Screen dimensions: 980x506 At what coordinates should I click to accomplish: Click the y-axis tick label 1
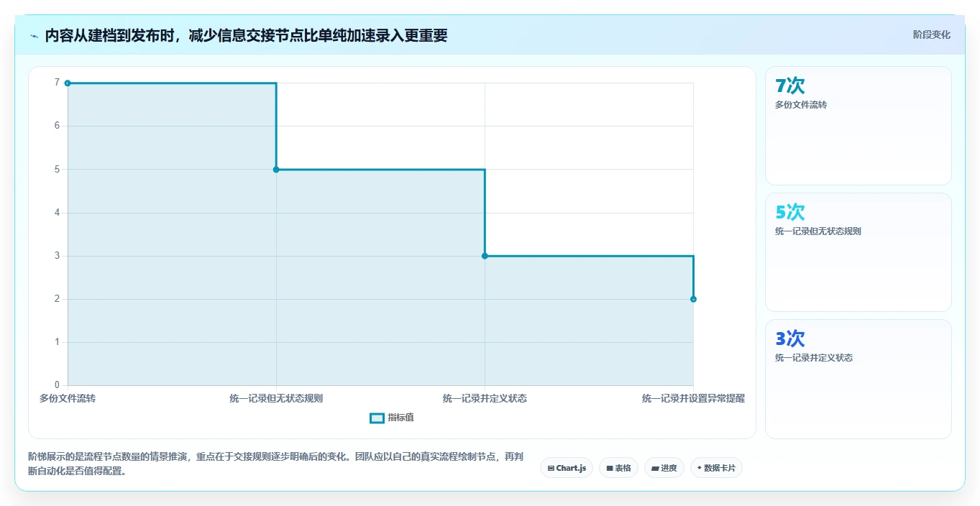tap(57, 342)
